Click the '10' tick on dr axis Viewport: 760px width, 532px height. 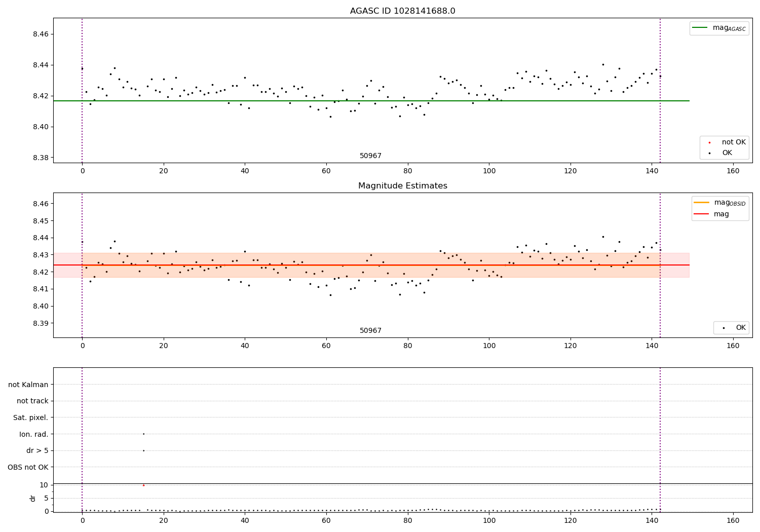(x=44, y=485)
